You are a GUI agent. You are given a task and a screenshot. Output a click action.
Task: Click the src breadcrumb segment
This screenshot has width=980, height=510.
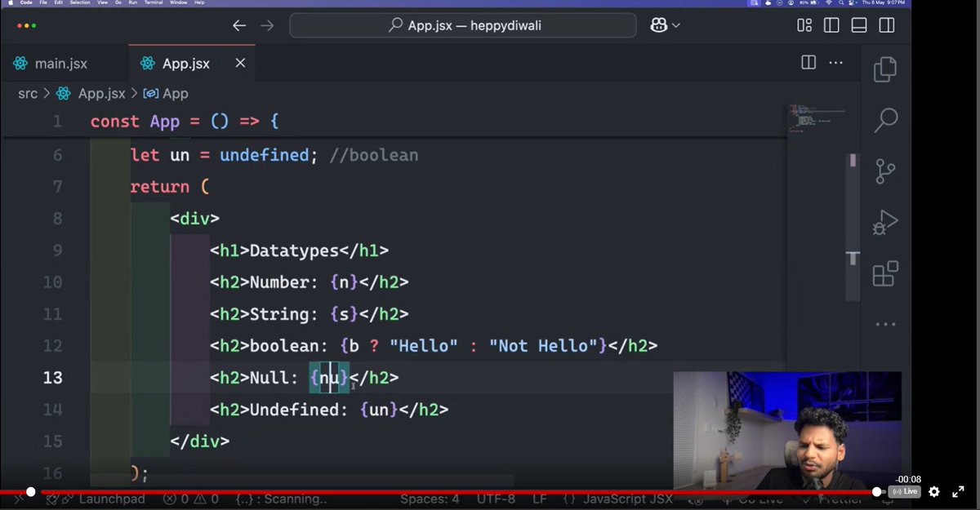(28, 94)
